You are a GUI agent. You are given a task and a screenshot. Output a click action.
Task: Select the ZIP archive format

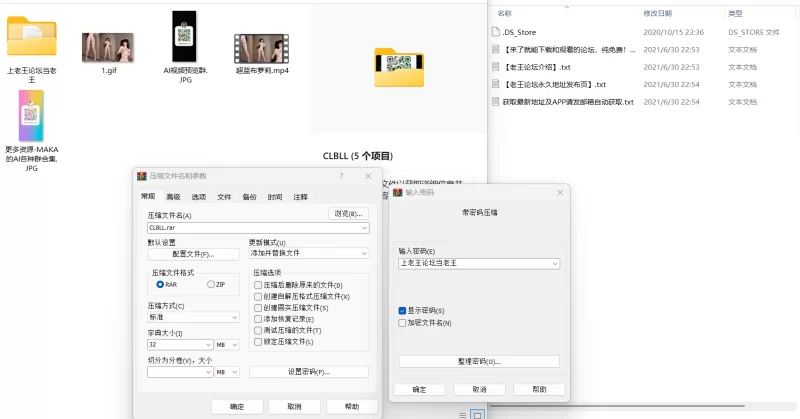point(211,284)
